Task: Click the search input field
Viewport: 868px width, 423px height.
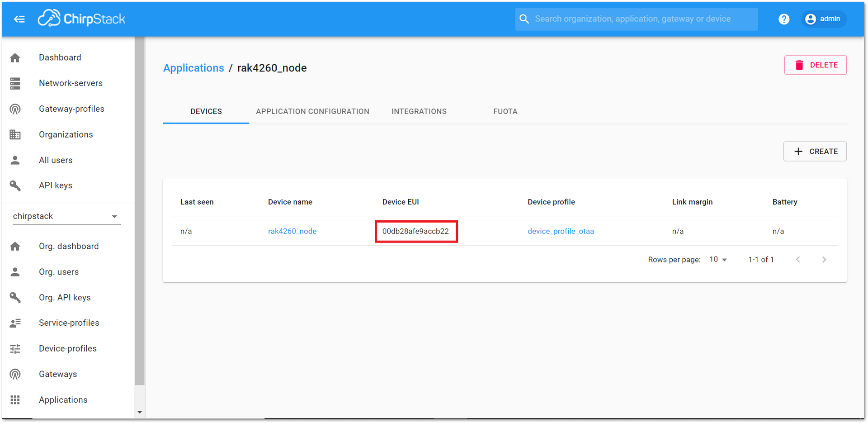Action: click(x=637, y=19)
